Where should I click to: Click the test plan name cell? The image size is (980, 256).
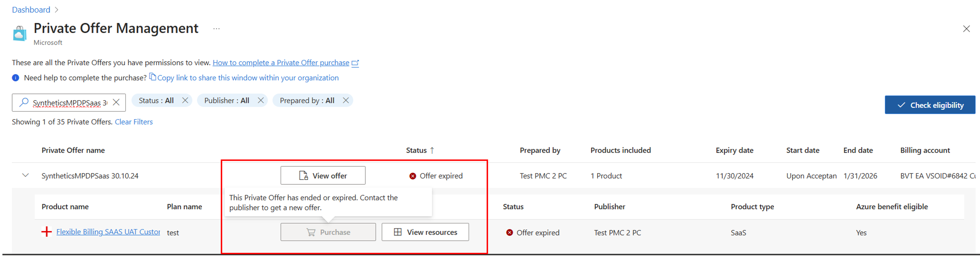tap(173, 233)
